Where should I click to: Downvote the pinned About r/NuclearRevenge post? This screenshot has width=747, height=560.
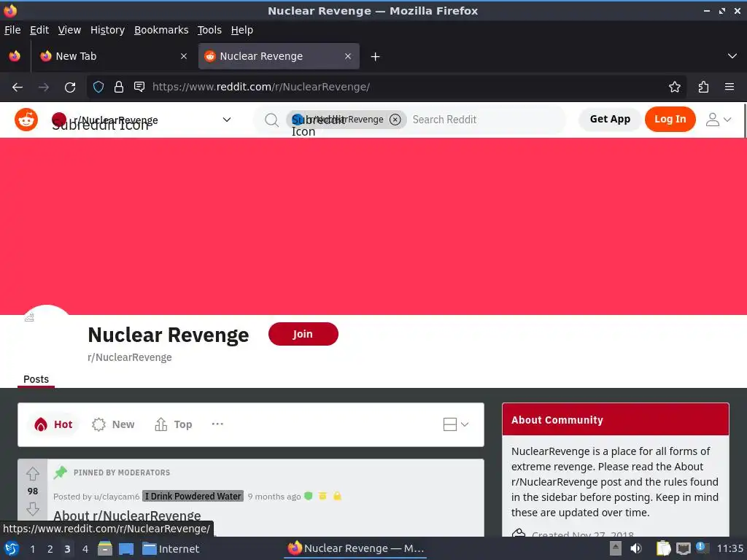(33, 509)
